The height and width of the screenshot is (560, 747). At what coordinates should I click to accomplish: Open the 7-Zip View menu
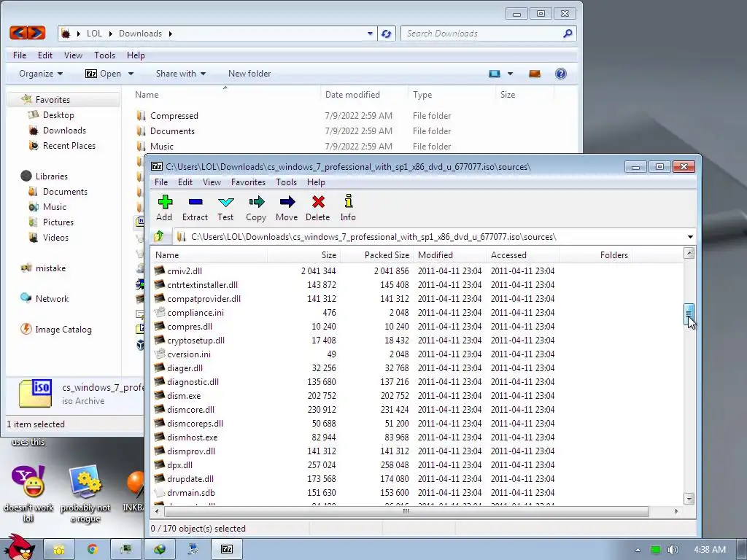coord(212,182)
